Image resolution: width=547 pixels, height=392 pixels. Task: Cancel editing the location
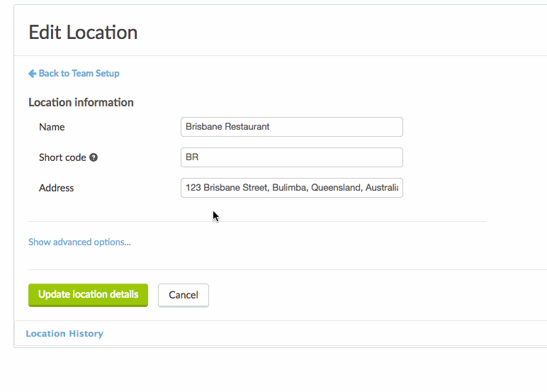[x=184, y=296]
